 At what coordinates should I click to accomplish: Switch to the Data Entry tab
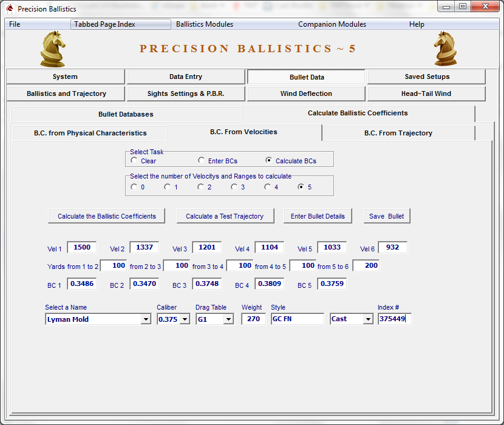(186, 77)
